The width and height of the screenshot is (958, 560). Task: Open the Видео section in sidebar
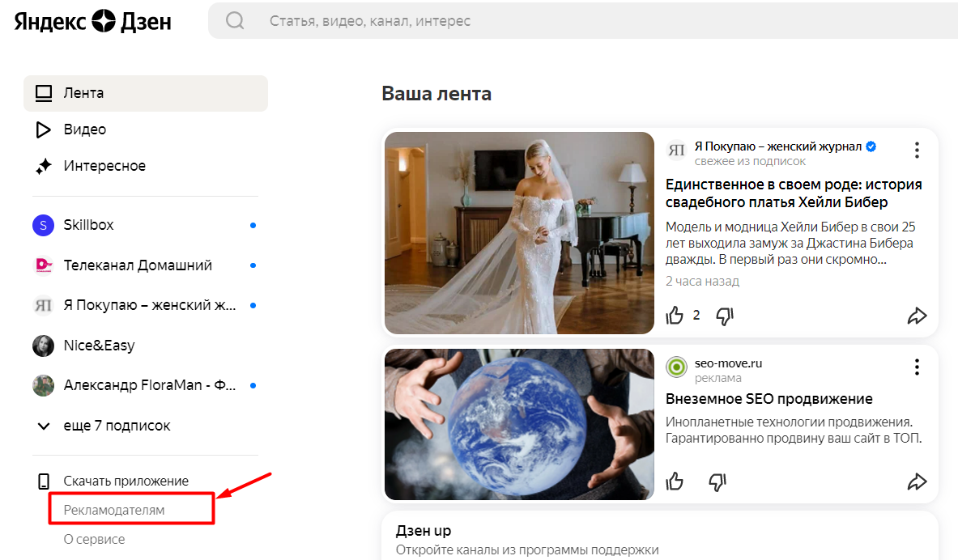pyautogui.click(x=84, y=129)
